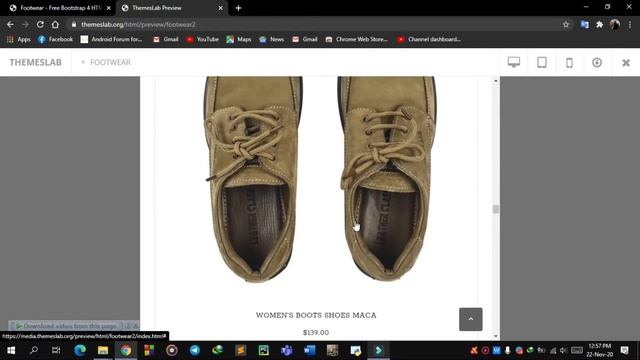
Task: Reload the current page
Action: click(x=40, y=24)
